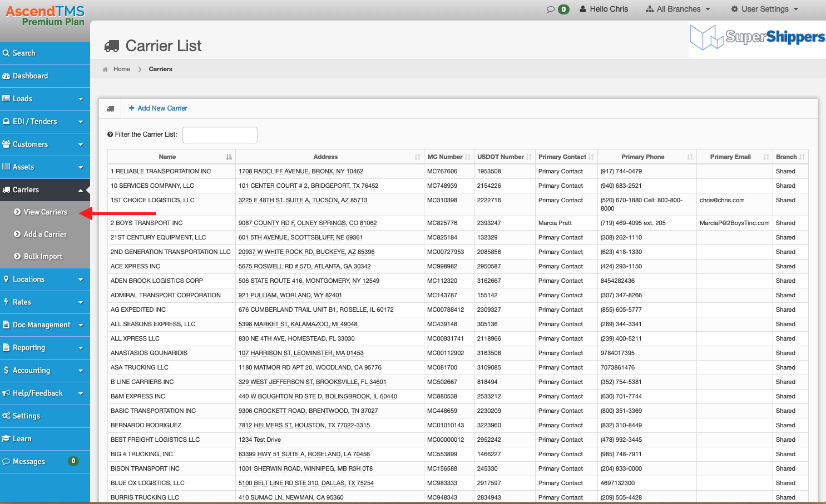826x504 pixels.
Task: Click the Add a Carrier arrow icon
Action: 17,234
